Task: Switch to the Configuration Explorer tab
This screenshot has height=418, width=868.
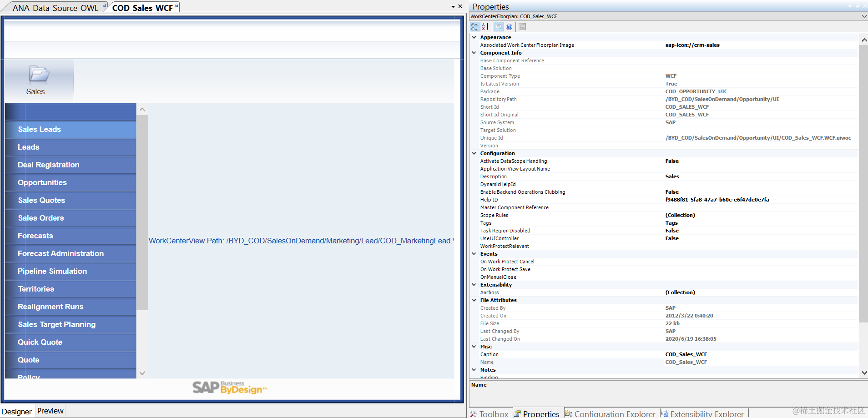Action: pos(611,413)
